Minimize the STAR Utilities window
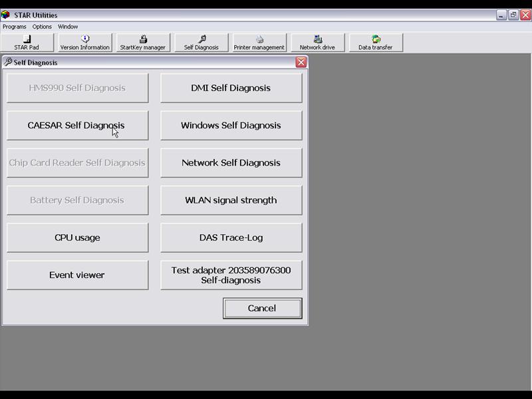The width and height of the screenshot is (532, 399). click(501, 15)
